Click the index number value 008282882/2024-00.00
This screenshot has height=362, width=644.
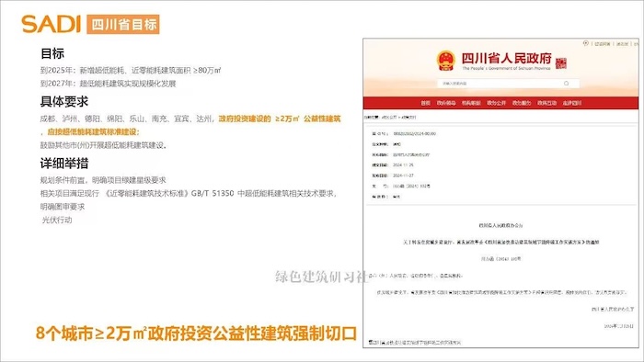coord(414,133)
